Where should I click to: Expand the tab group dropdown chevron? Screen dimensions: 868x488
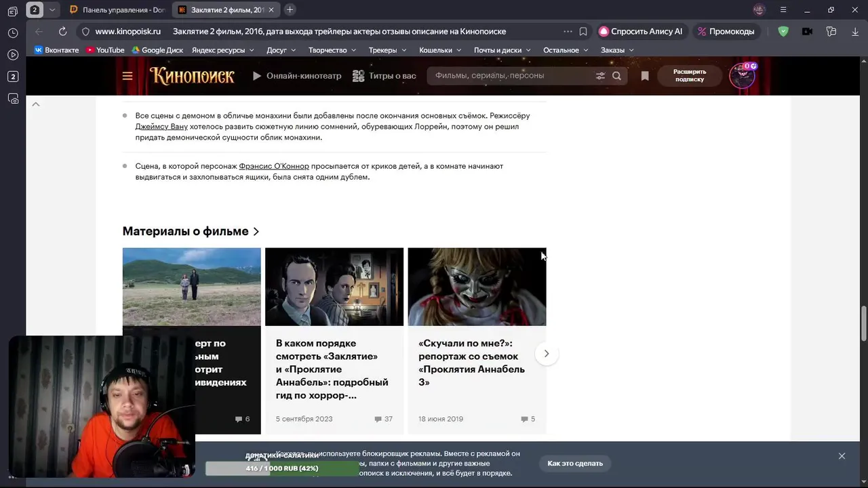tap(52, 10)
